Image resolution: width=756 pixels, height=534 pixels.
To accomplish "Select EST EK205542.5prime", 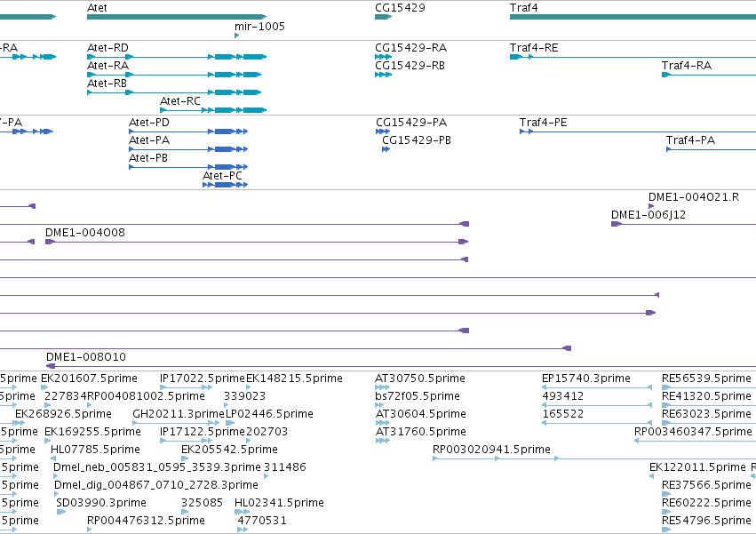I will point(185,458).
